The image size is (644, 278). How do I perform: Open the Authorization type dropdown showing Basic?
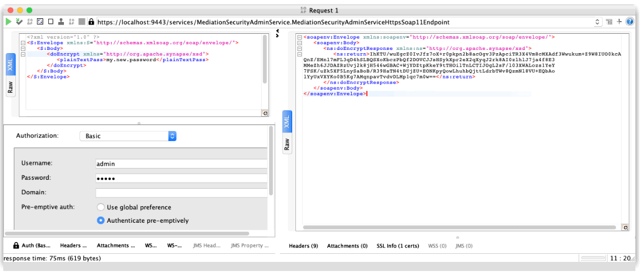tap(128, 136)
